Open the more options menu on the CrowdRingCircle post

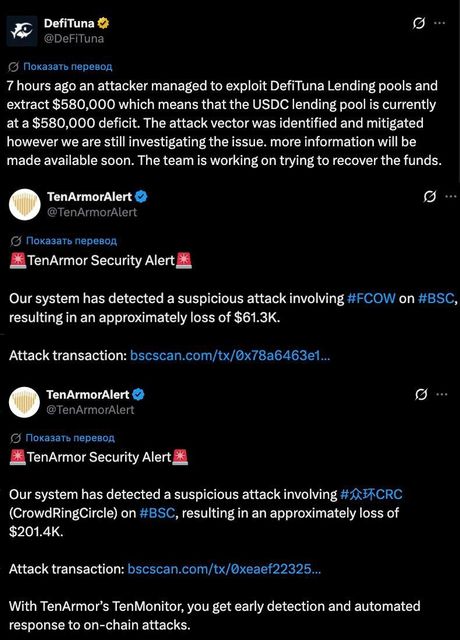click(442, 395)
